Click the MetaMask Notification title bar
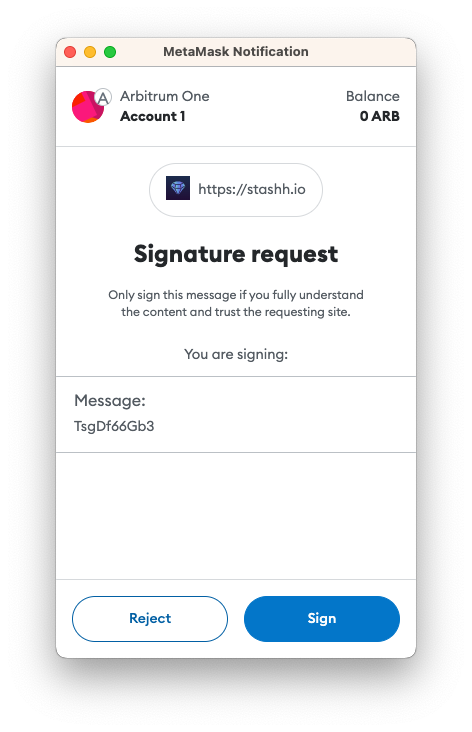 [236, 52]
